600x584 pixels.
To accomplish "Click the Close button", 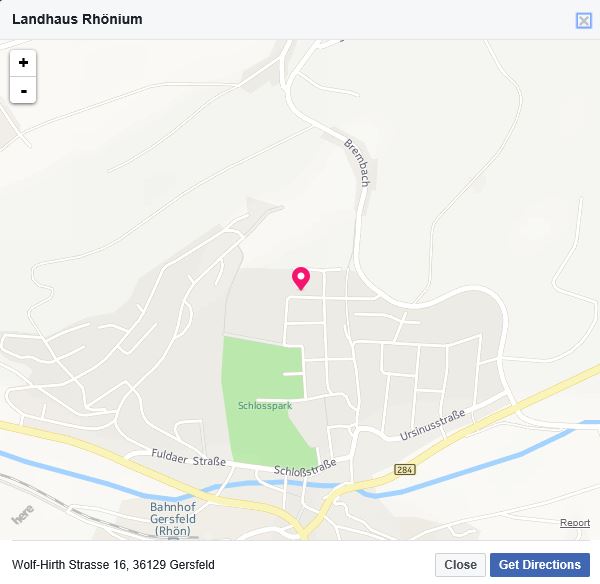I will pos(460,564).
